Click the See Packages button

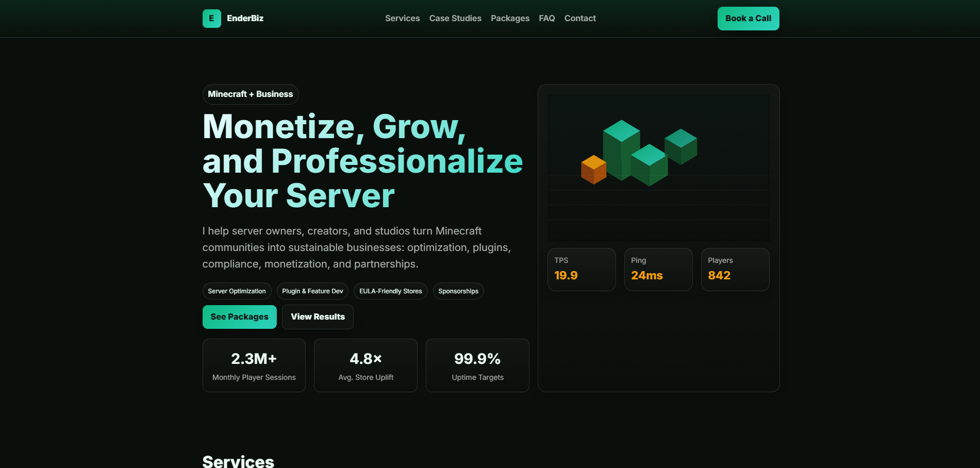239,317
